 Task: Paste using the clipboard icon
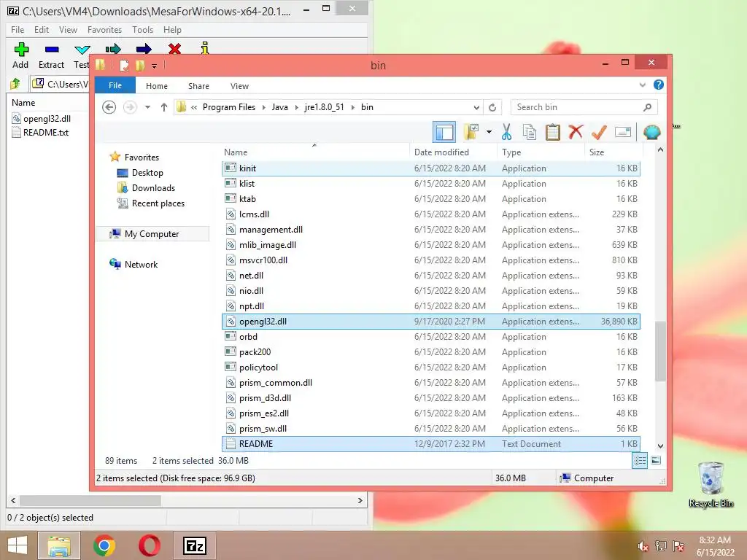click(x=553, y=132)
